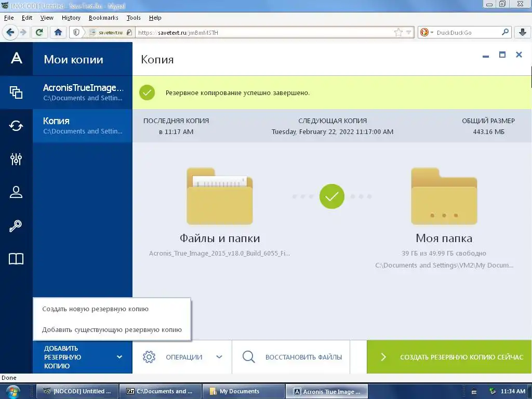Screen dimensions: 532x399
Task: Select the AcronisTrueImage... backup in list
Action: coord(83,92)
